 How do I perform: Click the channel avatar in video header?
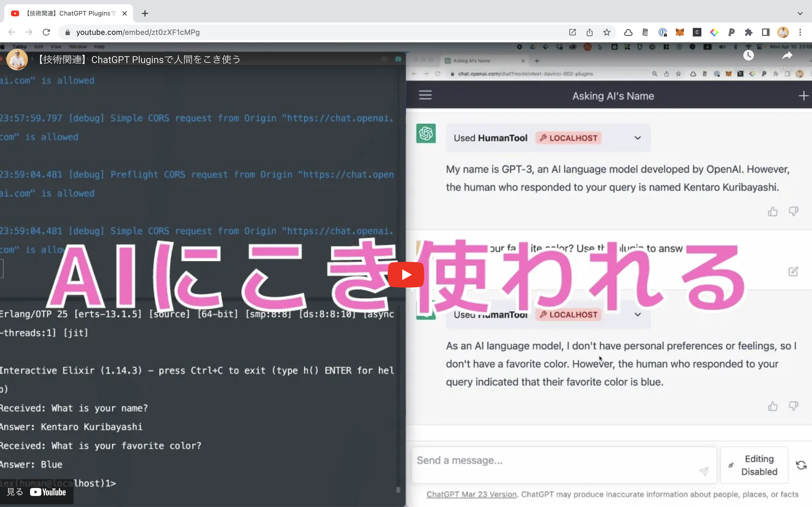(17, 60)
